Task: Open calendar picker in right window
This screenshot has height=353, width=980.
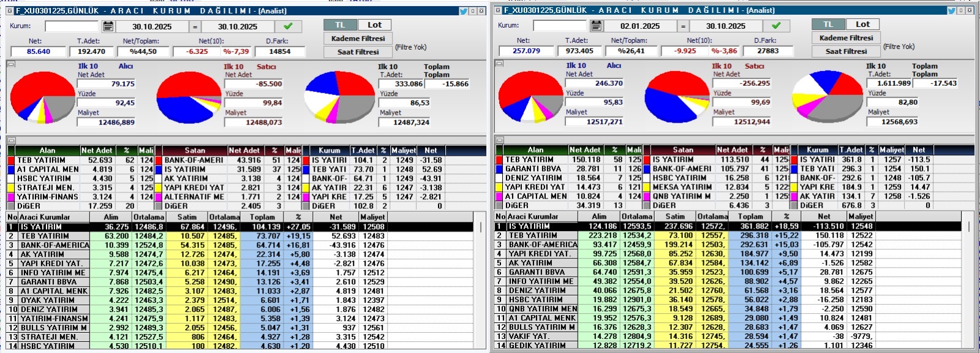Action: (597, 26)
